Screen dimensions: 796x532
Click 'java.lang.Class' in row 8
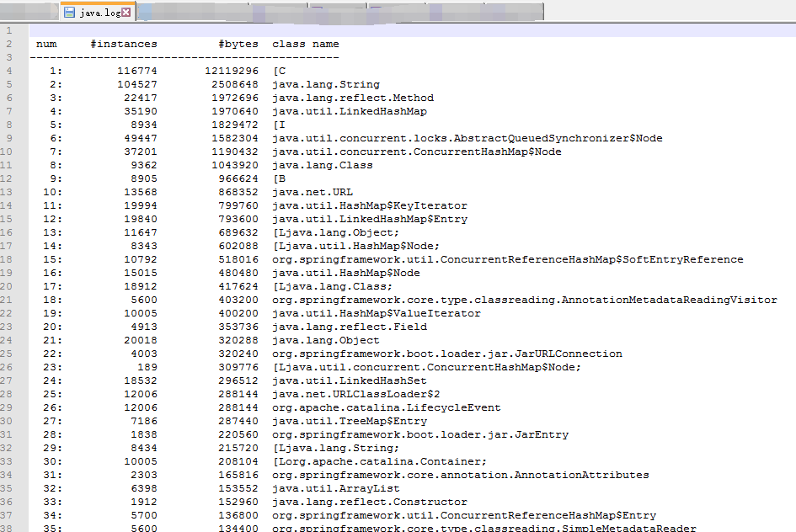pyautogui.click(x=323, y=165)
